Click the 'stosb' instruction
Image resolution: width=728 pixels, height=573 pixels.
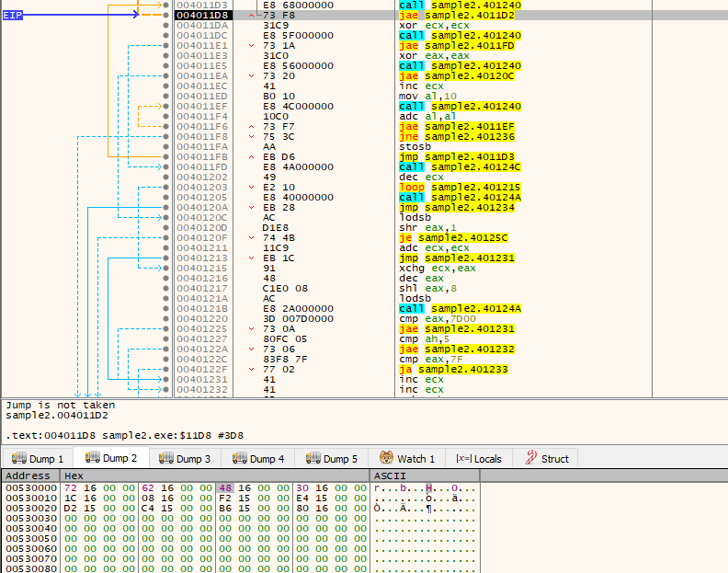pos(415,147)
